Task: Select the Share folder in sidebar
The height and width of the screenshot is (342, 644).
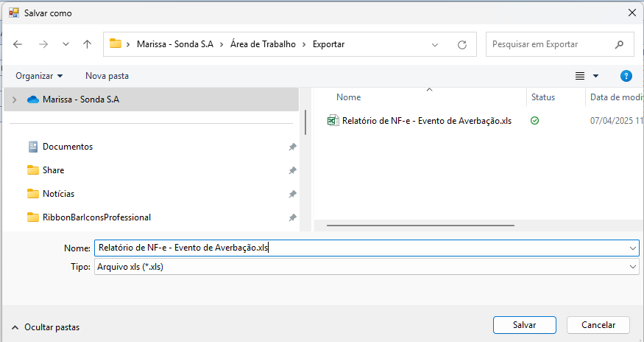Action: 53,170
